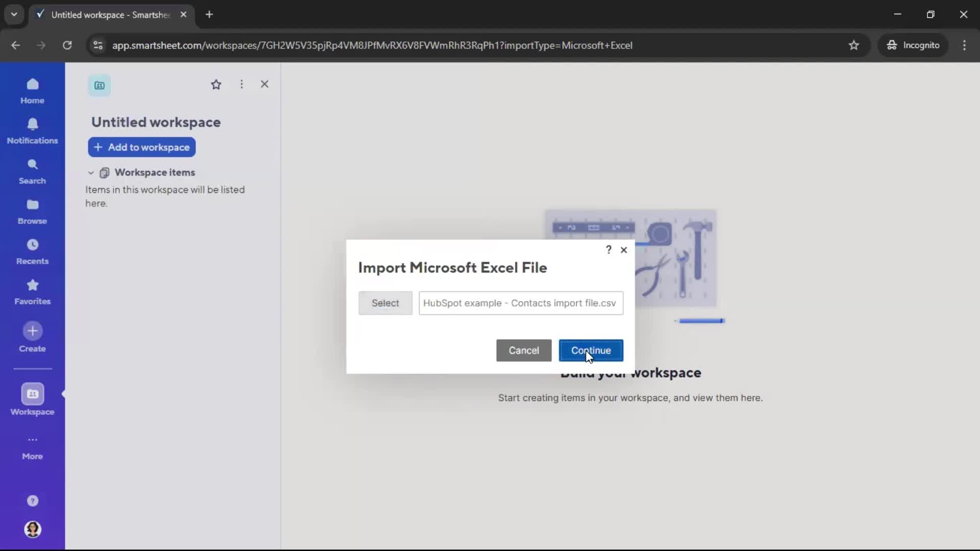Toggle the page bookmark star in address bar
Screen dimensions: 980x551
[854, 45]
